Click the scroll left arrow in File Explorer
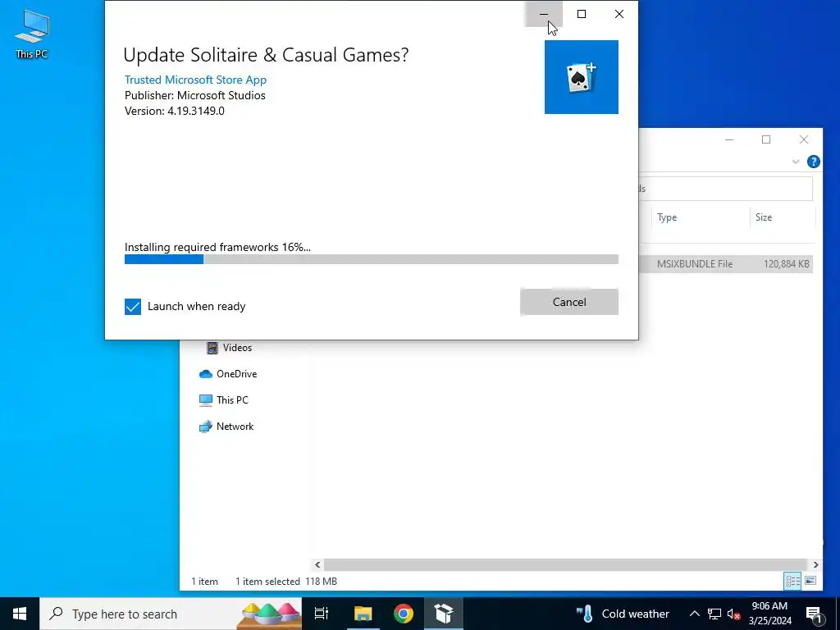This screenshot has height=630, width=840. pos(317,564)
